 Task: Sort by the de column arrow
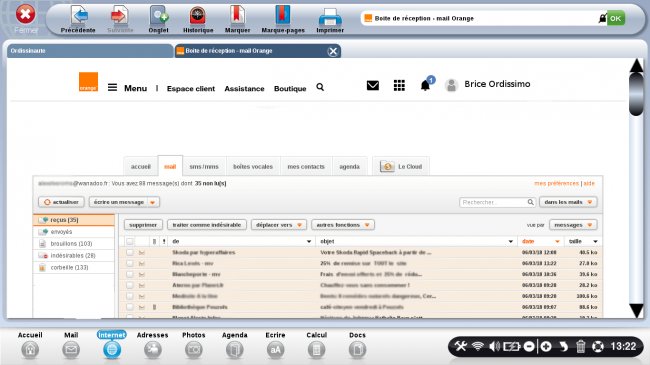(309, 241)
